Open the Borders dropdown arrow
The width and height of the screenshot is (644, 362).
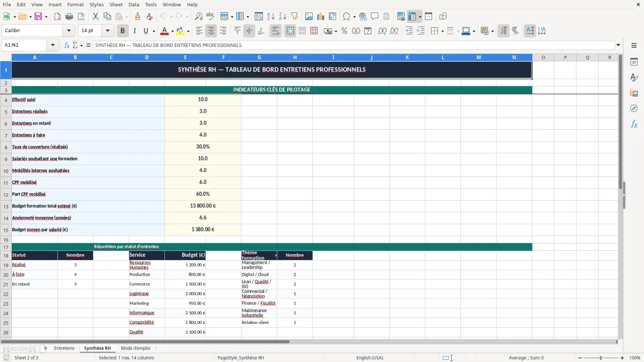point(442,31)
